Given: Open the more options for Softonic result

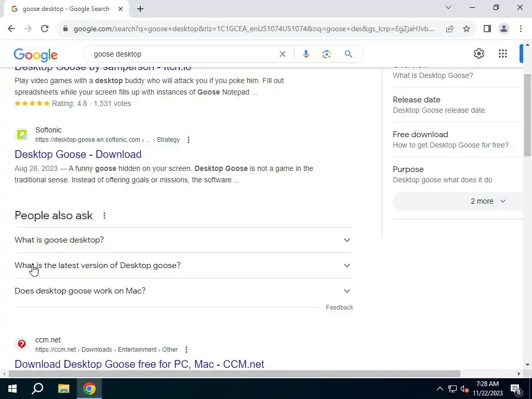Looking at the screenshot, I should pyautogui.click(x=189, y=140).
